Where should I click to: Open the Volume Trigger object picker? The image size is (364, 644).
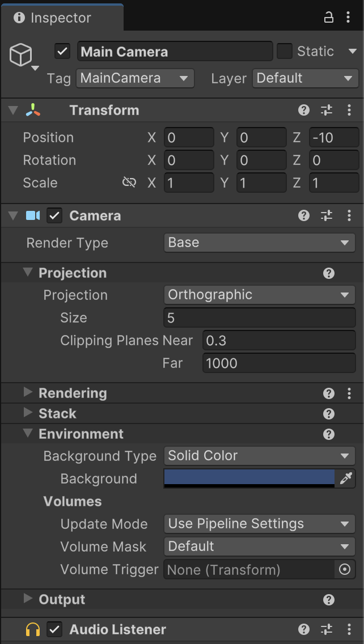pos(345,570)
